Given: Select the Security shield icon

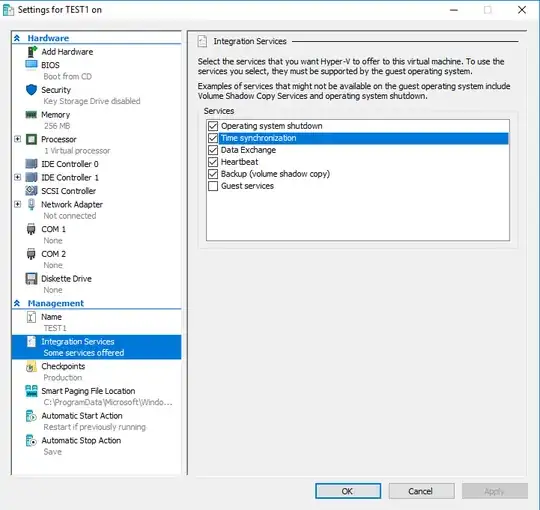Looking at the screenshot, I should click(x=31, y=90).
